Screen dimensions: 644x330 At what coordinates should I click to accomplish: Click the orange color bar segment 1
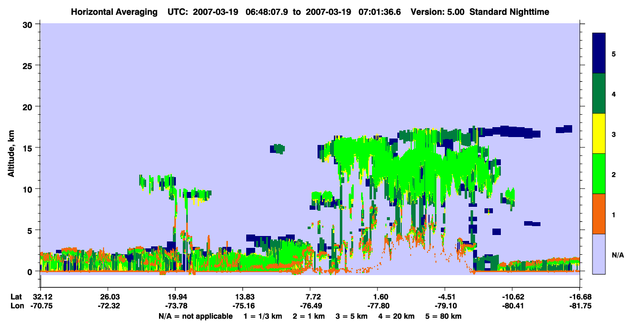click(599, 214)
